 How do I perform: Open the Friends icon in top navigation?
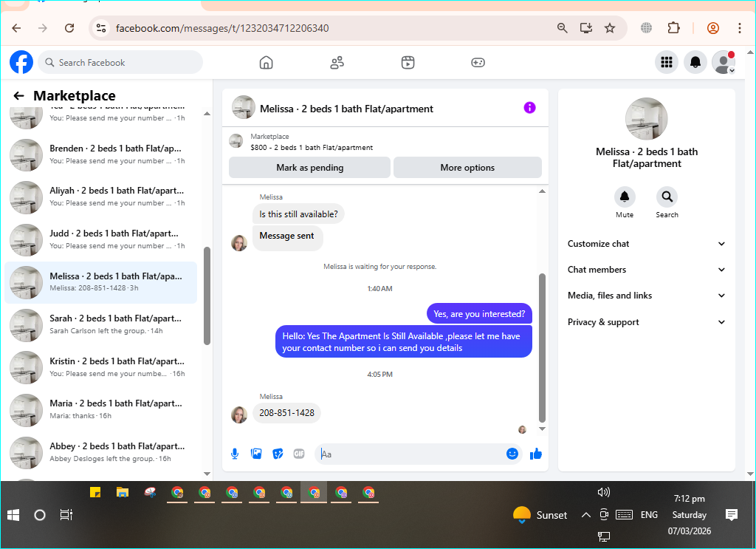point(337,62)
